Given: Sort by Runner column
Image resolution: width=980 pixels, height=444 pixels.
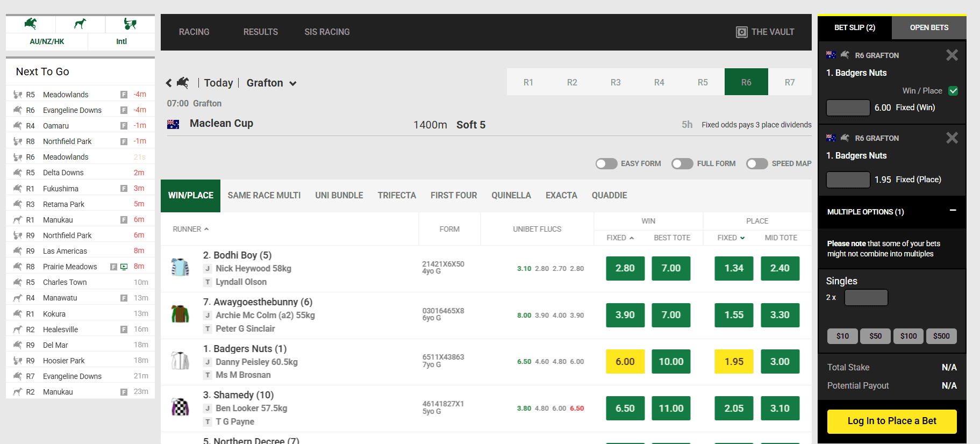Looking at the screenshot, I should coord(191,229).
